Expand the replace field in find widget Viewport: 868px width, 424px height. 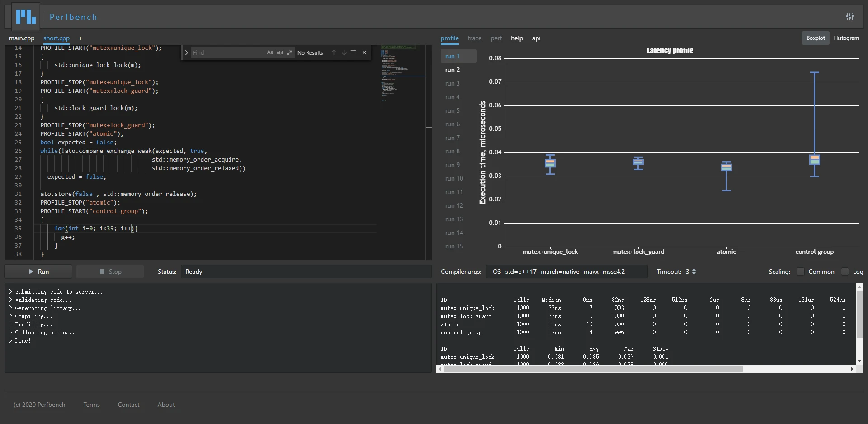point(186,53)
